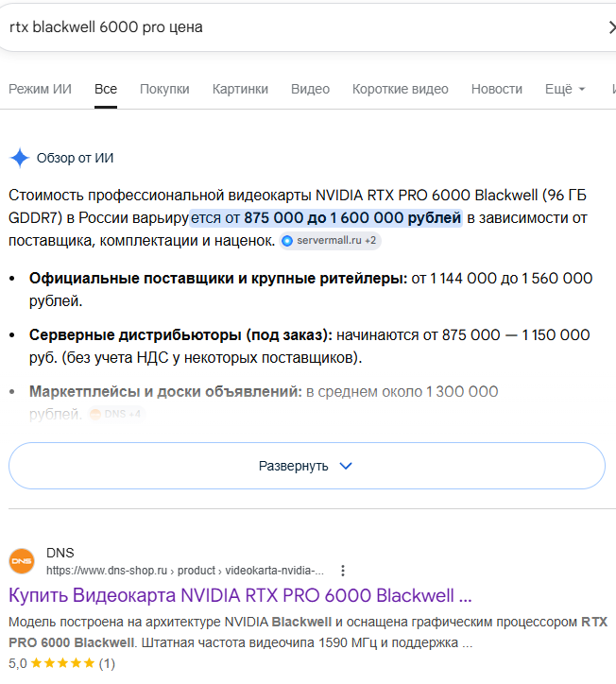Image resolution: width=616 pixels, height=684 pixels.
Task: Click the highlighted price range '875 000 до 1 600 000 рублей'
Action: tap(352, 217)
